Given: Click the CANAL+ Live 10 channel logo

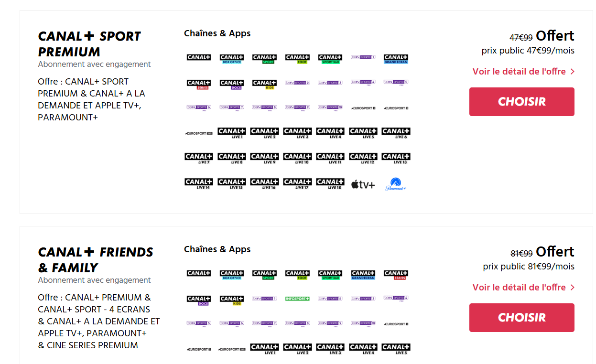Looking at the screenshot, I should point(297,159).
